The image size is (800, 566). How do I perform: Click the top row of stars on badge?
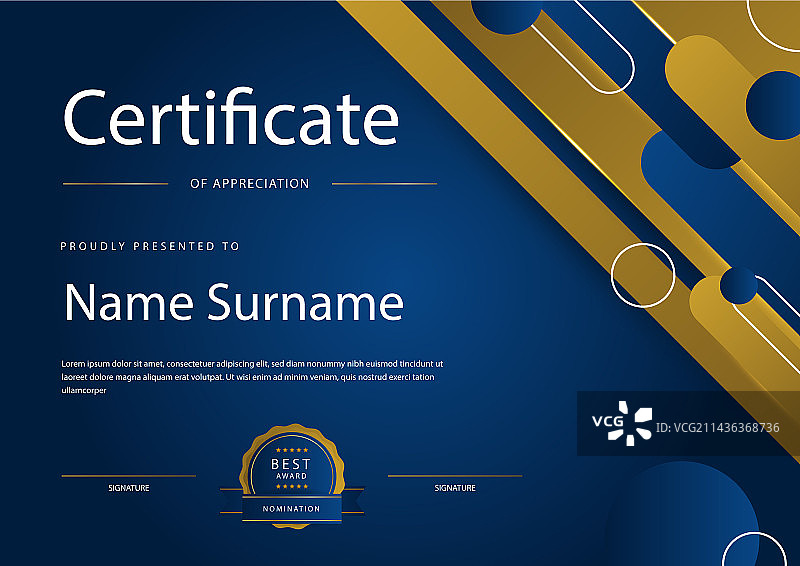click(292, 450)
